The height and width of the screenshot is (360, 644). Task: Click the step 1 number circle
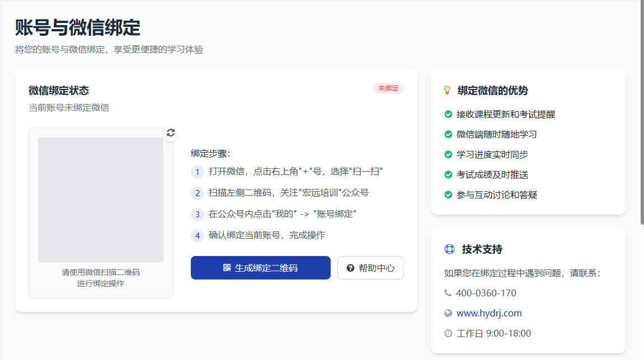pos(197,172)
